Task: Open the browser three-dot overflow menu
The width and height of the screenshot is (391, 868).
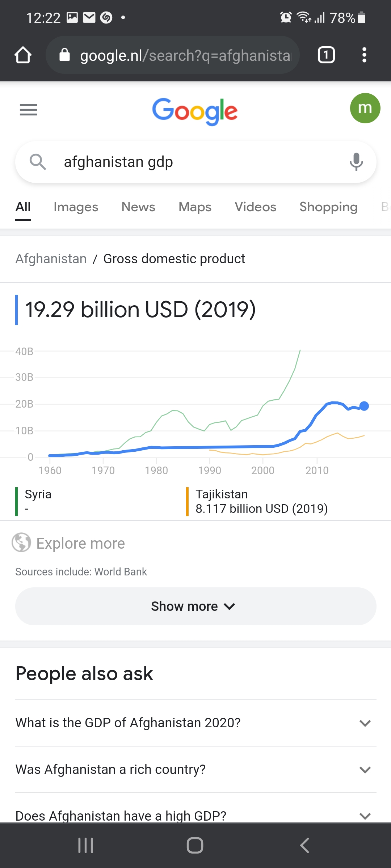Action: pos(364,55)
